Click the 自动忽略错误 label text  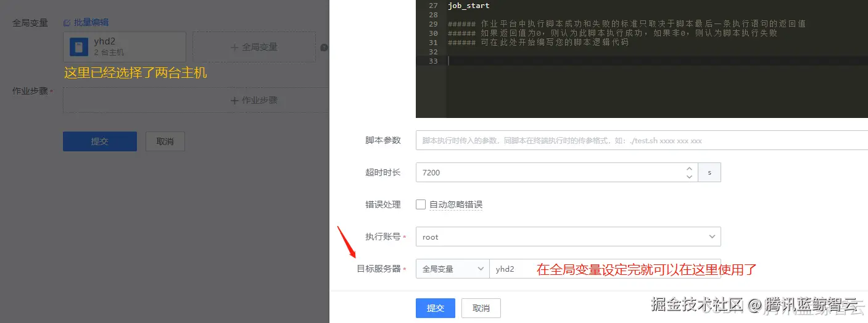tap(456, 204)
